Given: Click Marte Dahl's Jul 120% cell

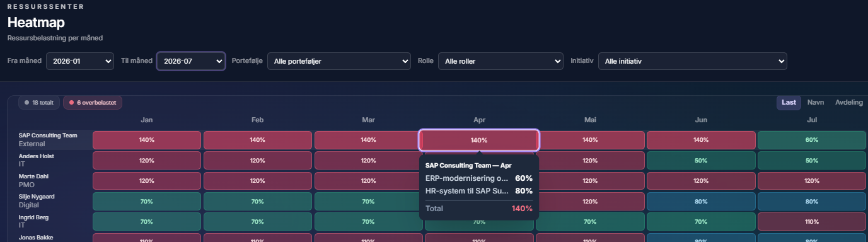Looking at the screenshot, I should point(812,180).
